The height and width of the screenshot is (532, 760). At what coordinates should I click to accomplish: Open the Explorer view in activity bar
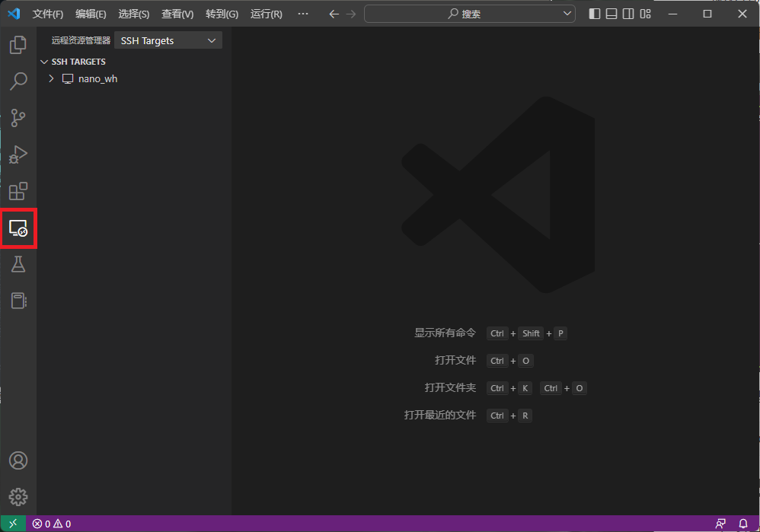coord(18,45)
